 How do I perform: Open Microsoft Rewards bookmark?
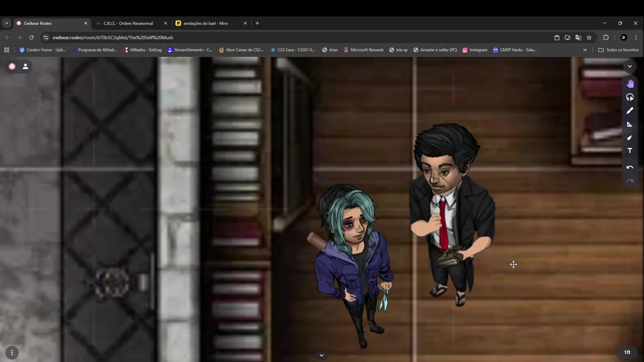pyautogui.click(x=363, y=50)
